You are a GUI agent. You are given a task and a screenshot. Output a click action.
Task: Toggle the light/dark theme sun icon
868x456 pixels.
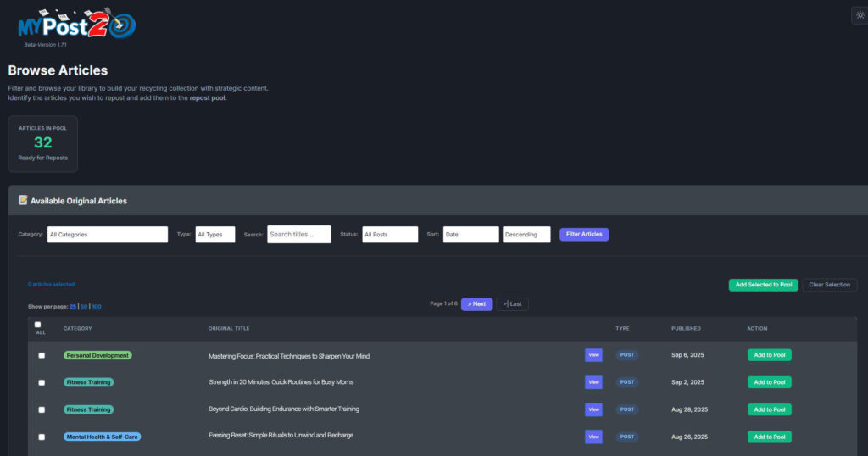pos(860,15)
